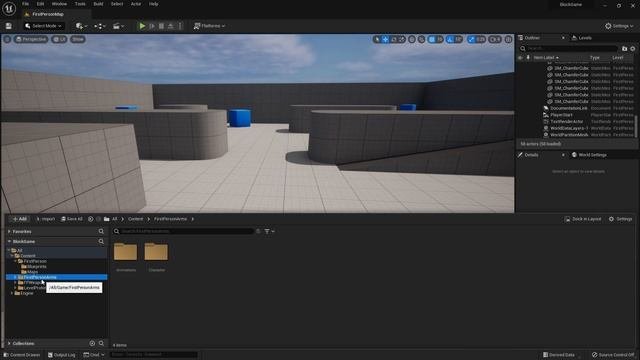Toggle rotation angle snapping

point(450,39)
